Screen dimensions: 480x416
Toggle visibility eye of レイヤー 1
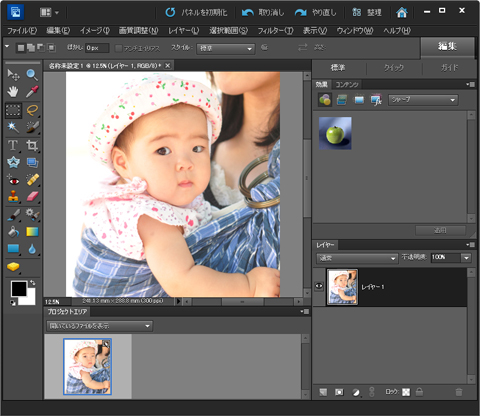[x=319, y=286]
